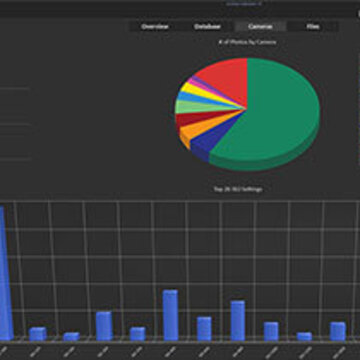
Task: Select the Cameras tab
Action: (x=260, y=27)
